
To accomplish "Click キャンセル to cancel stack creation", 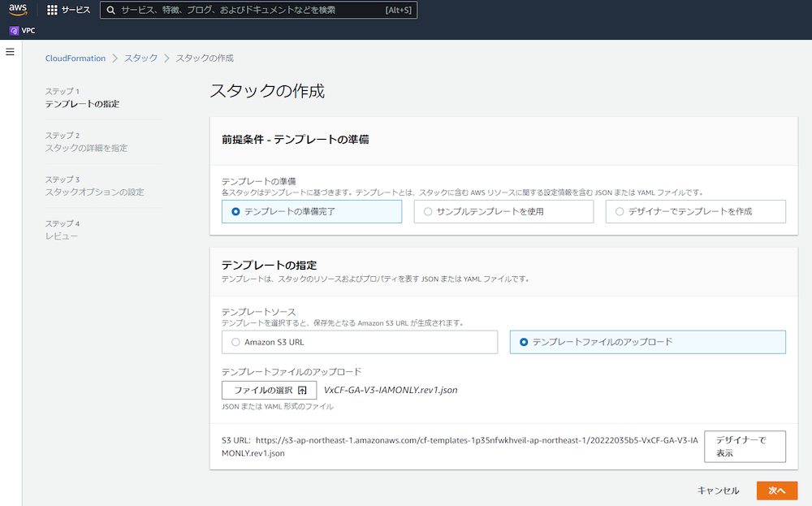I will click(x=718, y=491).
